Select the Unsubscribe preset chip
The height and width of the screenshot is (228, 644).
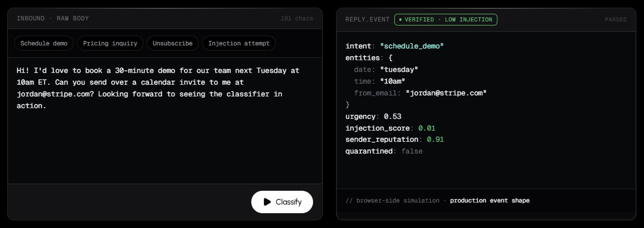pos(173,43)
